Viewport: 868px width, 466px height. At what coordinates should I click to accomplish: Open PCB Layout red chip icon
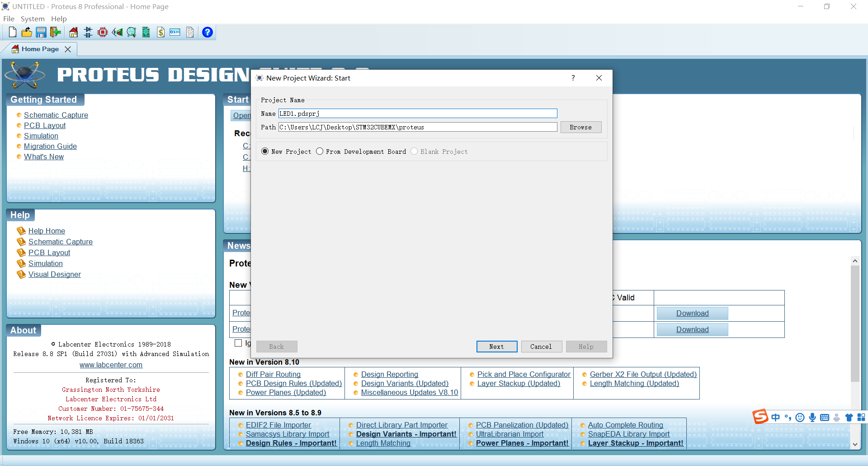click(x=103, y=32)
